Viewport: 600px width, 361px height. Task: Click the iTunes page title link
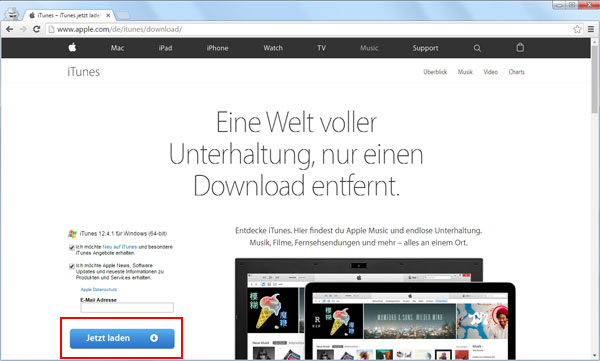coord(83,72)
